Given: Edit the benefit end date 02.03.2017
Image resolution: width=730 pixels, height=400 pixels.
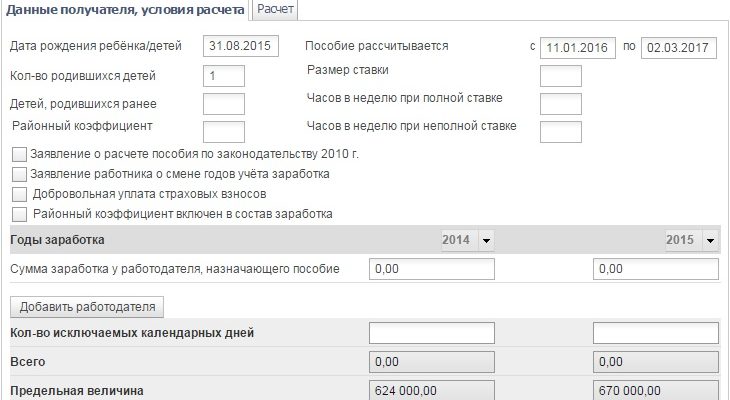Looking at the screenshot, I should coord(679,47).
